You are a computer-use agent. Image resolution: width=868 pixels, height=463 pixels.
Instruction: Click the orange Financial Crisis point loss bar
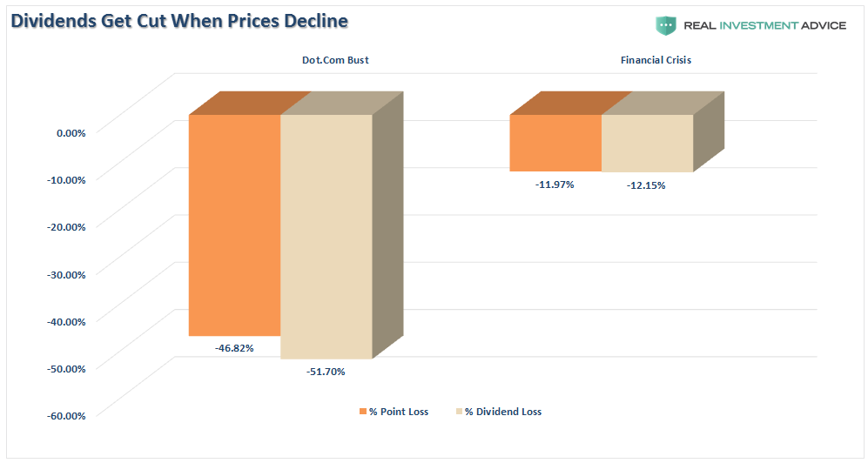pyautogui.click(x=555, y=143)
